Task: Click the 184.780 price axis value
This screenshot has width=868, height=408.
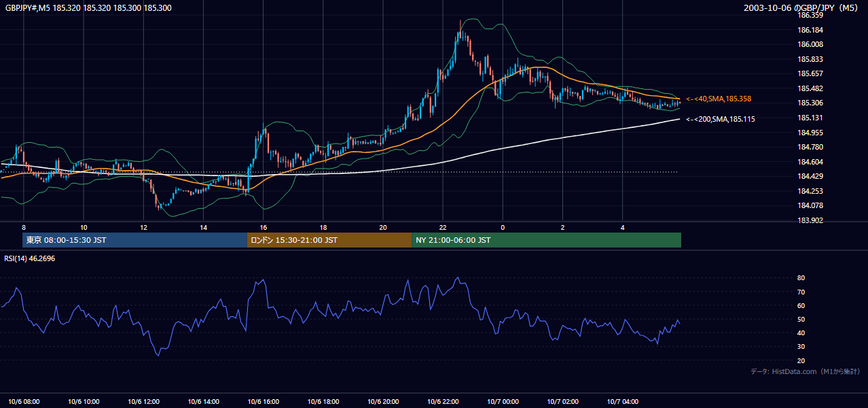Action: pyautogui.click(x=810, y=147)
